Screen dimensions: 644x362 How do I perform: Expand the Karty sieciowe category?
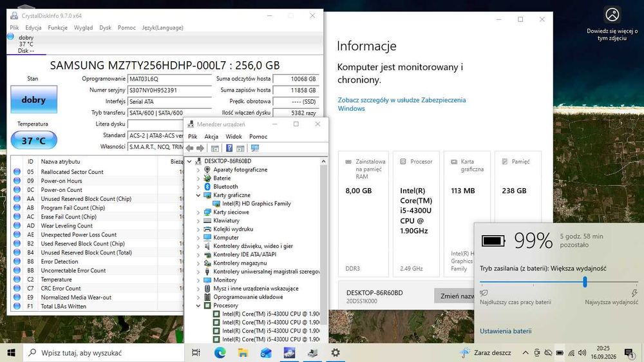pos(198,213)
